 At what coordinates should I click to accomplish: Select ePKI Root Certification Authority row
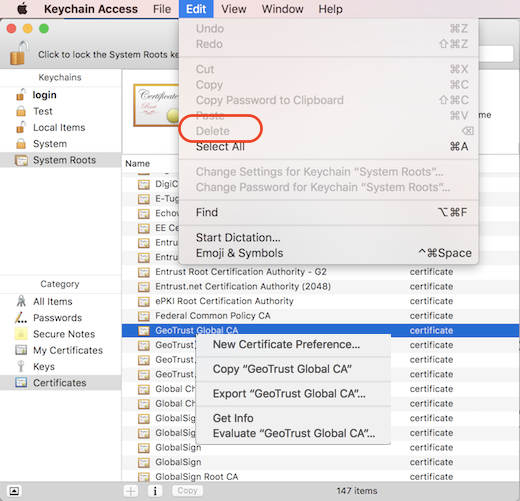pyautogui.click(x=320, y=301)
